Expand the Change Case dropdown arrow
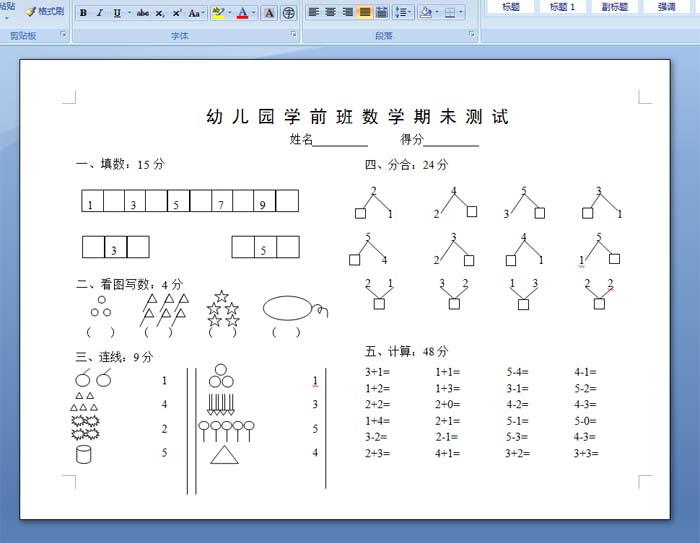 [x=203, y=13]
